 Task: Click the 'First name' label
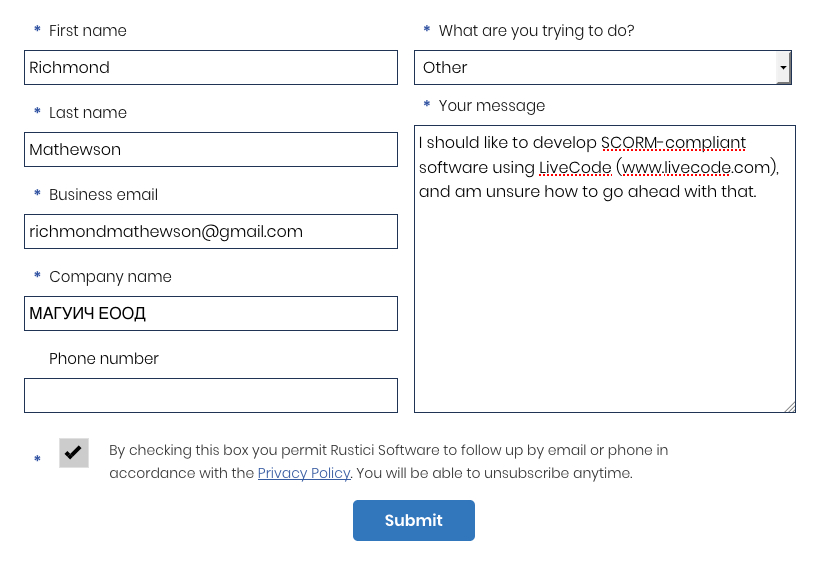88,31
